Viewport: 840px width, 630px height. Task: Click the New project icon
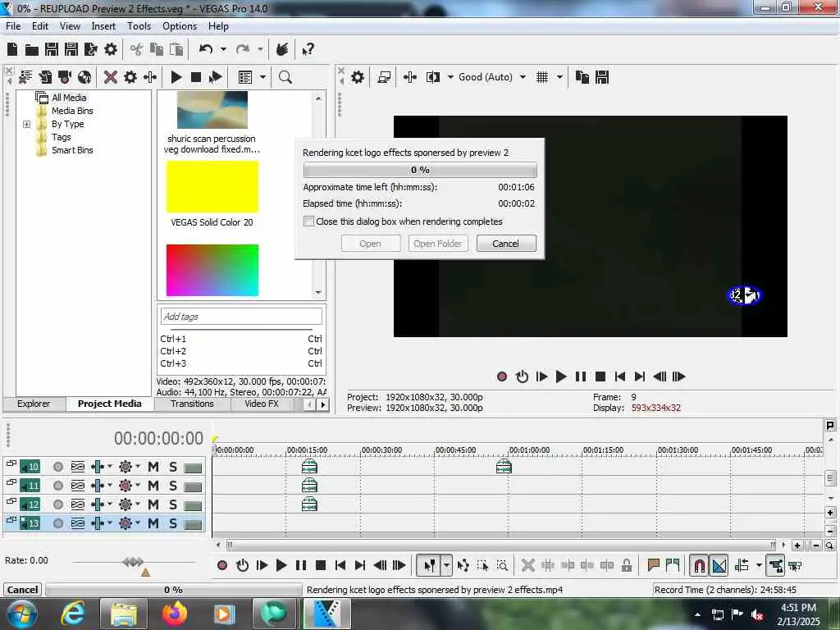coord(12,49)
